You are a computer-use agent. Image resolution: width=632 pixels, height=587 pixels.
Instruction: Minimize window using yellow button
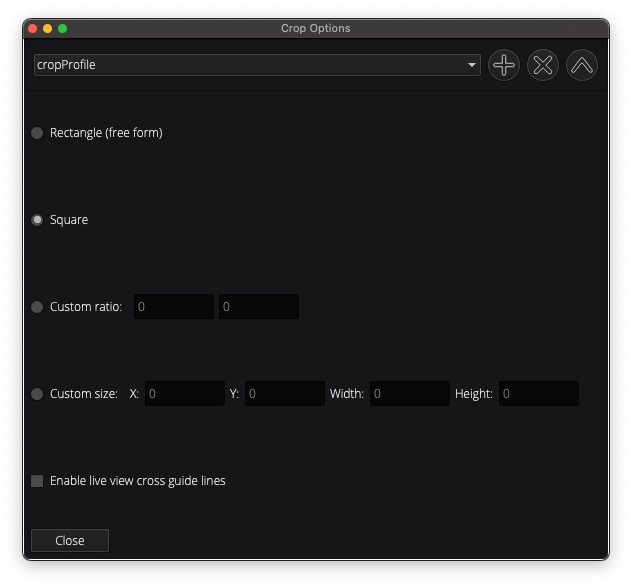(x=48, y=29)
